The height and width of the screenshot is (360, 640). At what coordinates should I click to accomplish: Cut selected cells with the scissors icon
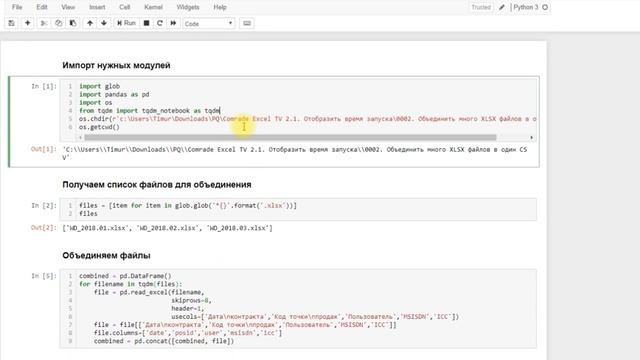coord(43,23)
